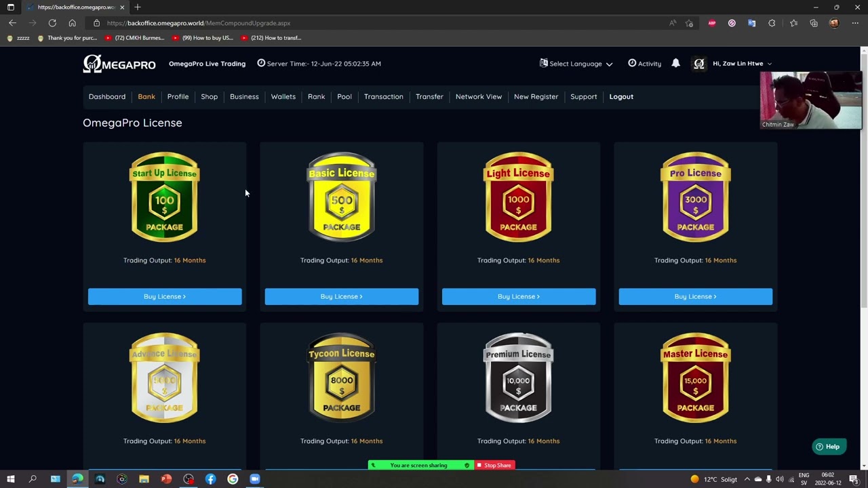Open the New Register menu item
868x488 pixels.
536,96
